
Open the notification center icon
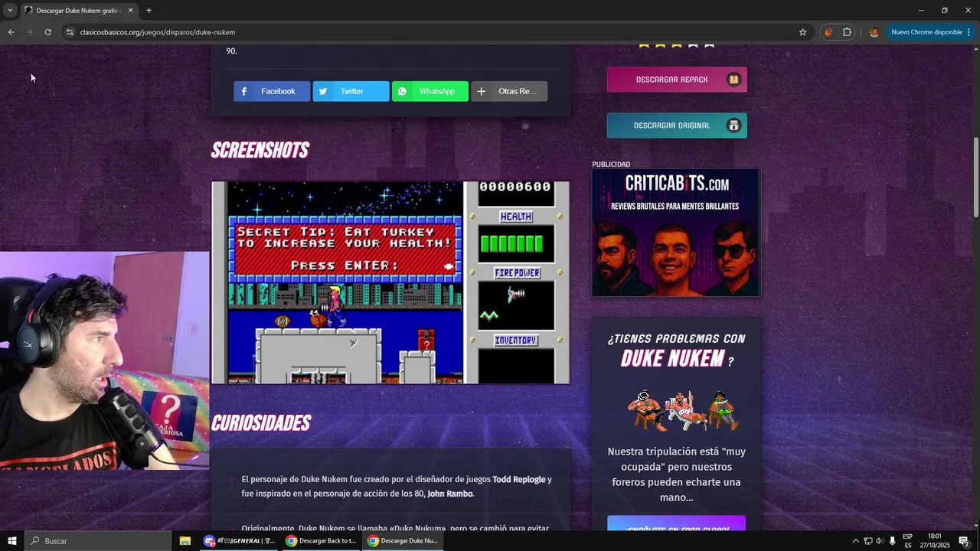point(964,541)
